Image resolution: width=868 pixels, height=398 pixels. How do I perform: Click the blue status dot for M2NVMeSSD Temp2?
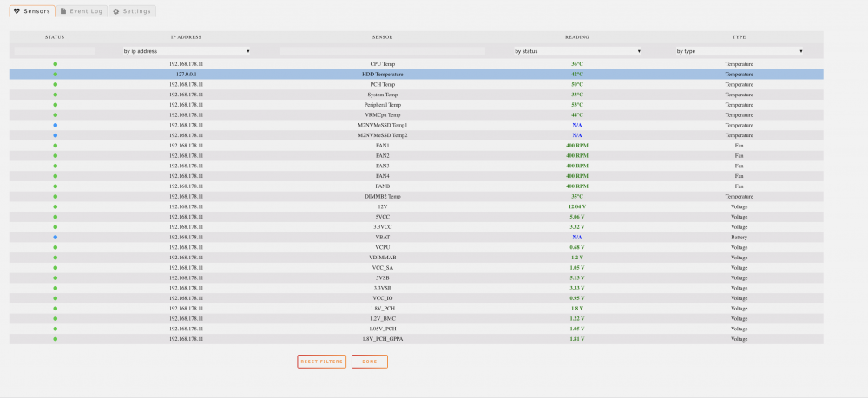[55, 135]
